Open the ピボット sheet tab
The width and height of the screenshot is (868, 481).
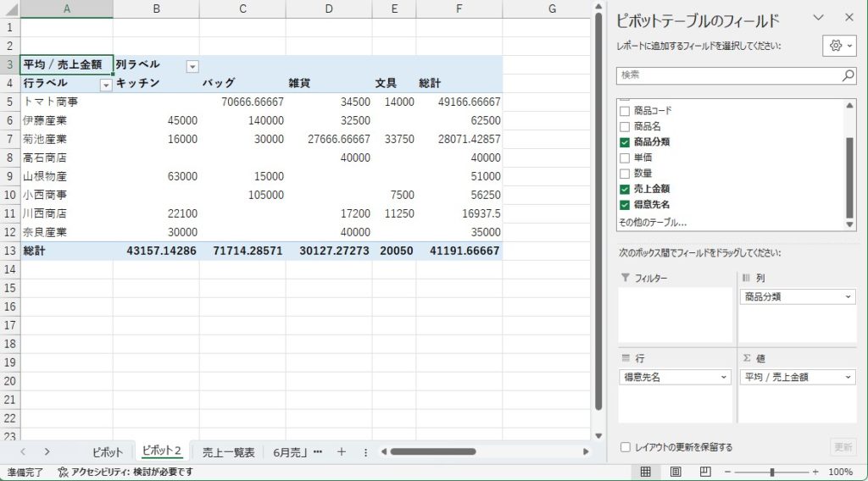[x=108, y=452]
